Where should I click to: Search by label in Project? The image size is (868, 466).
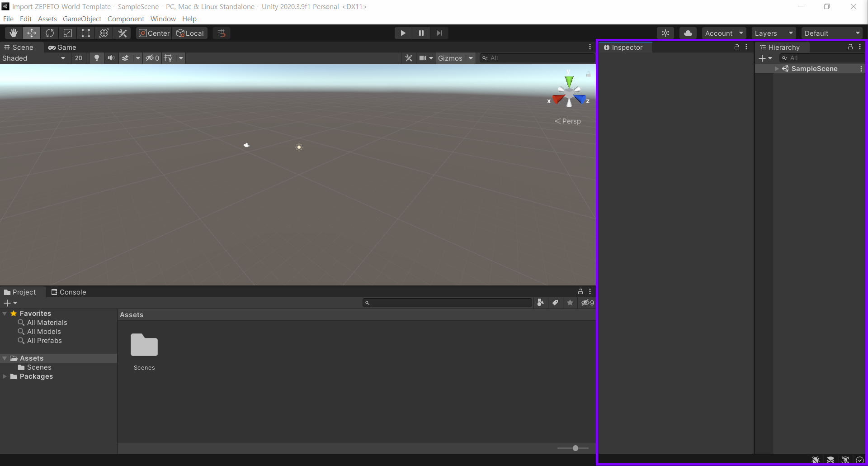pyautogui.click(x=555, y=303)
